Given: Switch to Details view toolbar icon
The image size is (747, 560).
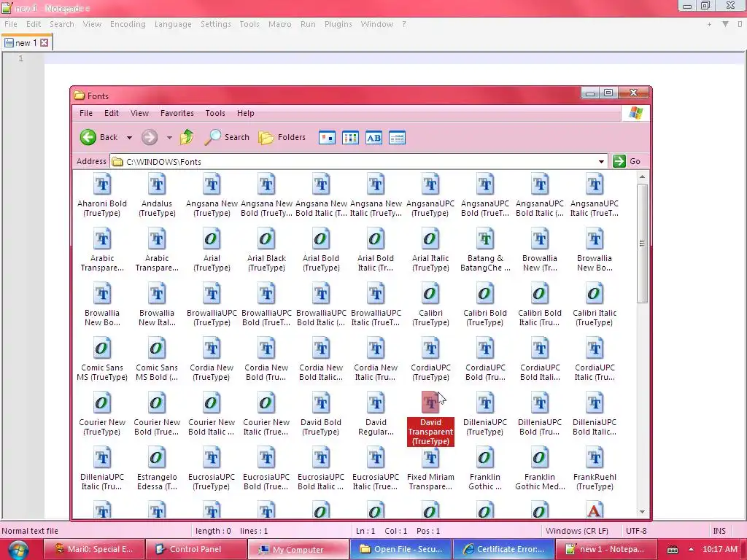Looking at the screenshot, I should [x=397, y=138].
